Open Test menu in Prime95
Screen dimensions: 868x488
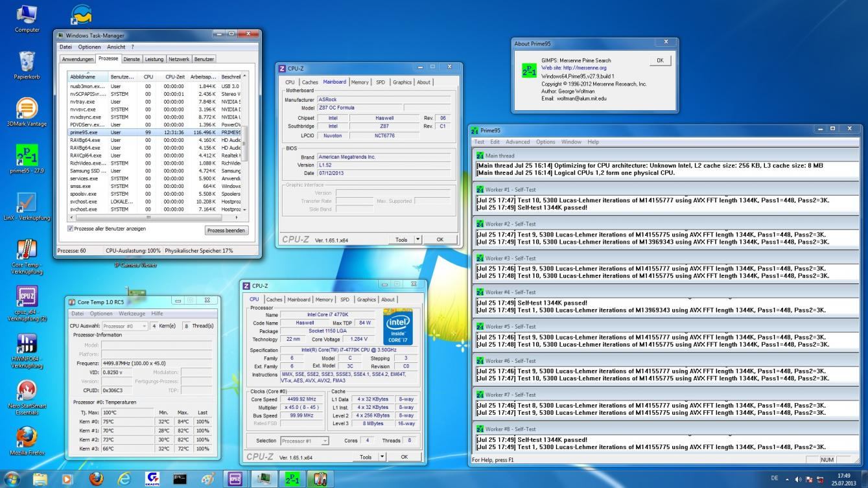(x=479, y=142)
